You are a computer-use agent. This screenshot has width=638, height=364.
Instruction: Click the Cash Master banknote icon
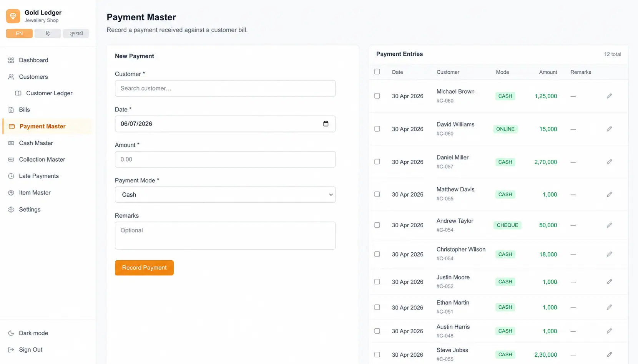[x=11, y=143]
